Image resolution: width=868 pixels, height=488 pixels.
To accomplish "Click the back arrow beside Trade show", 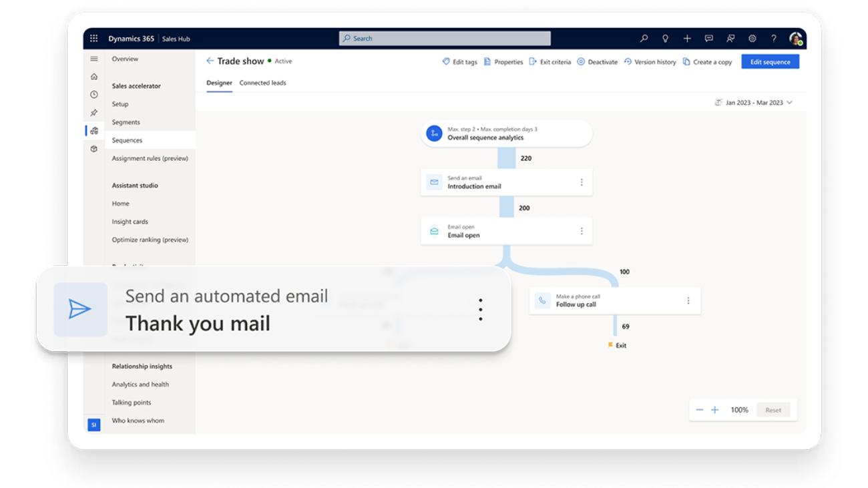I will tap(210, 61).
